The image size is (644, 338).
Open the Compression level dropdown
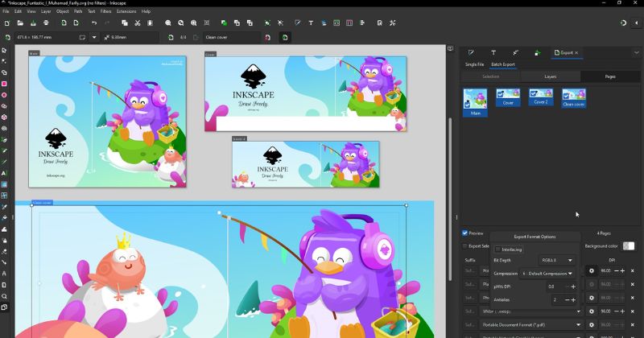coord(547,274)
